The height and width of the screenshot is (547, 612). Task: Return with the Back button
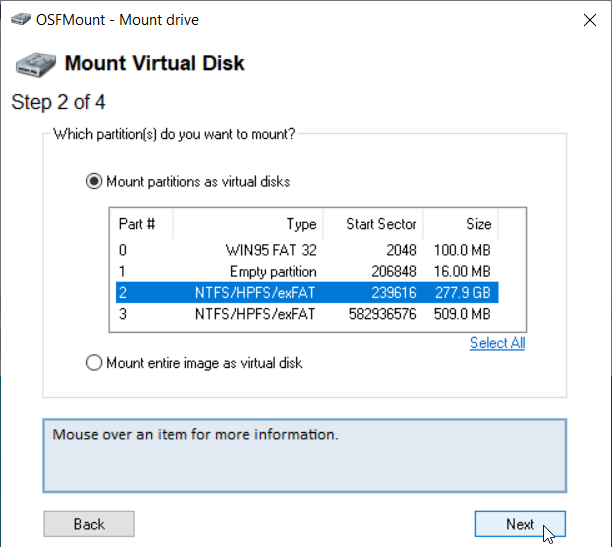click(89, 524)
